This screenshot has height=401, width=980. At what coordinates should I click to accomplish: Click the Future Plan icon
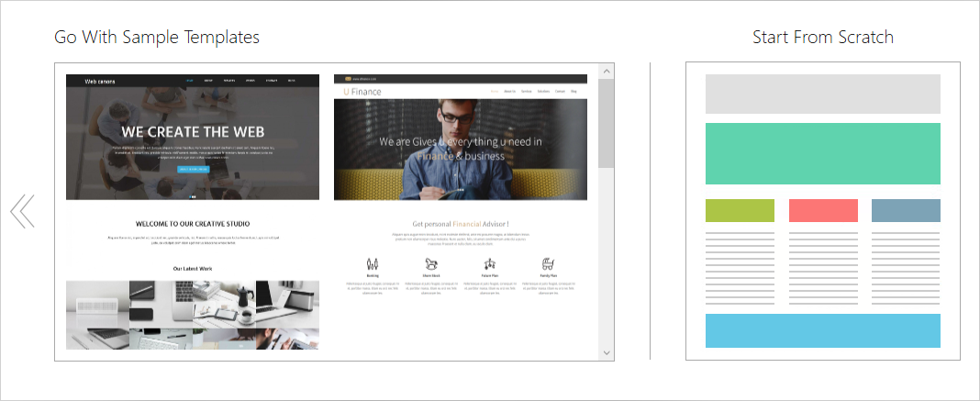[488, 263]
